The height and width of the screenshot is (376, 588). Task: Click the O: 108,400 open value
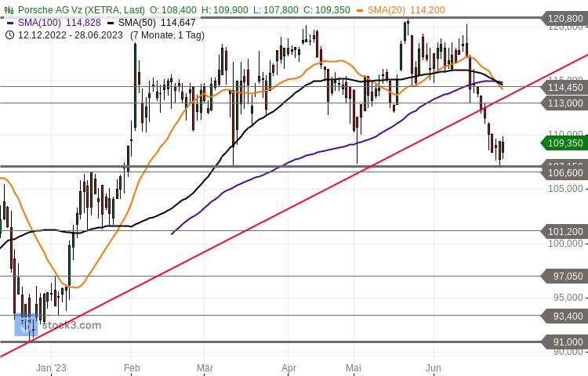[173, 10]
